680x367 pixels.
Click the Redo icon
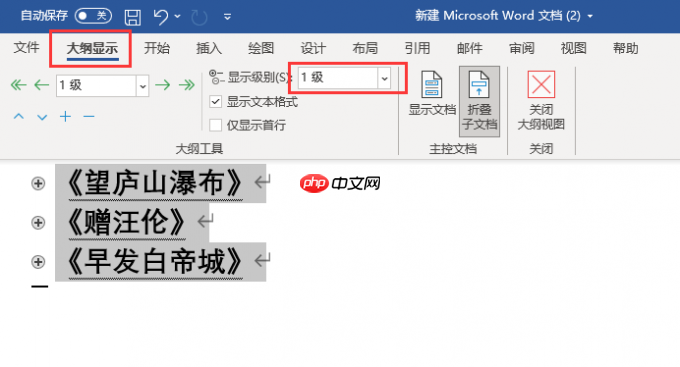coord(199,17)
